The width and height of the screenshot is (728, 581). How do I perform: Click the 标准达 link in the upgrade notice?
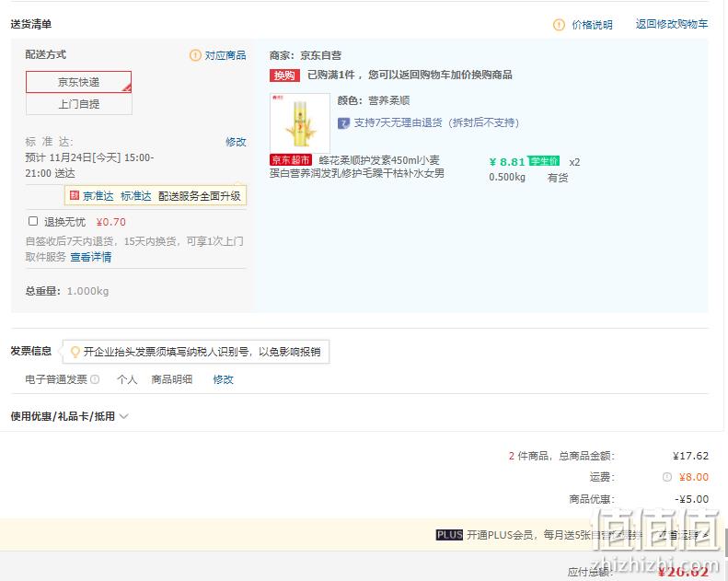(135, 196)
